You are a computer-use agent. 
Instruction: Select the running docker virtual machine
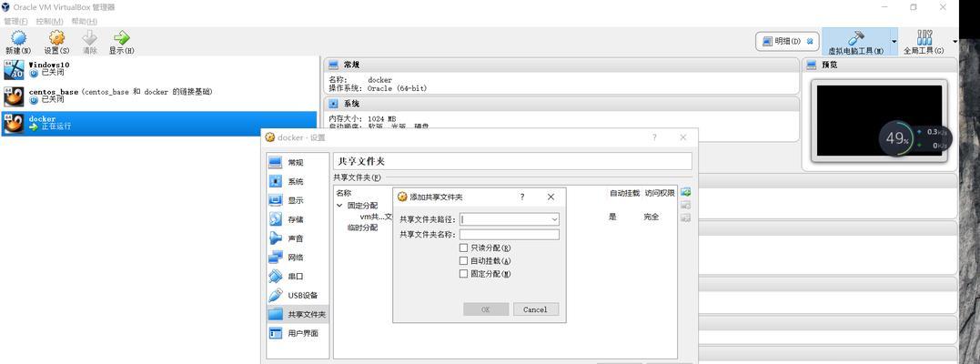(158, 123)
